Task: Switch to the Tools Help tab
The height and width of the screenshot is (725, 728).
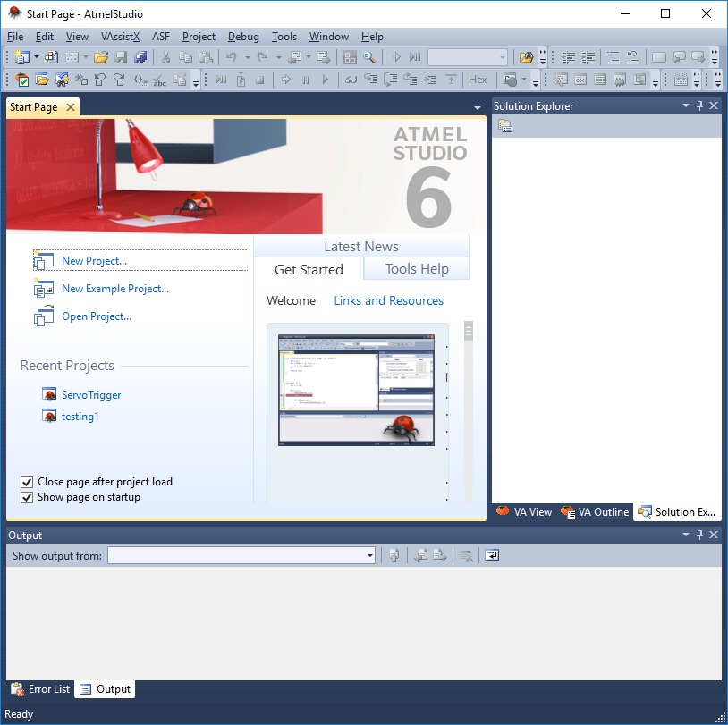Action: (417, 269)
